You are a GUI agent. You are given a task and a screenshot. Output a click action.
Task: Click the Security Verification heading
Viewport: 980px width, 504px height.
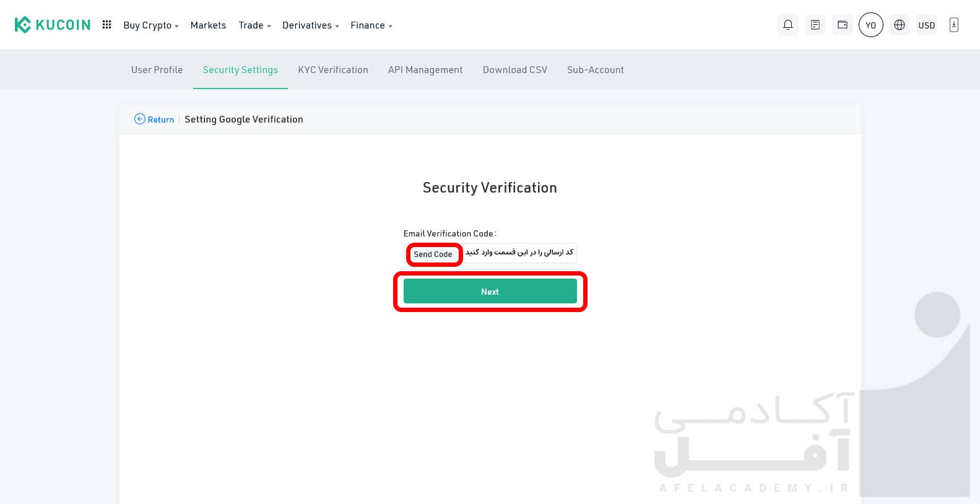(490, 188)
